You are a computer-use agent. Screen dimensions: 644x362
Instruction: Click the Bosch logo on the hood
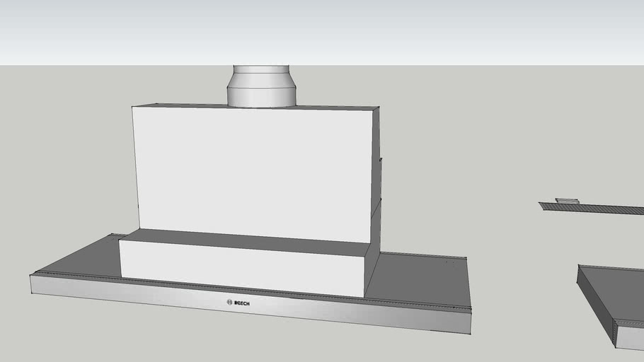pyautogui.click(x=238, y=303)
